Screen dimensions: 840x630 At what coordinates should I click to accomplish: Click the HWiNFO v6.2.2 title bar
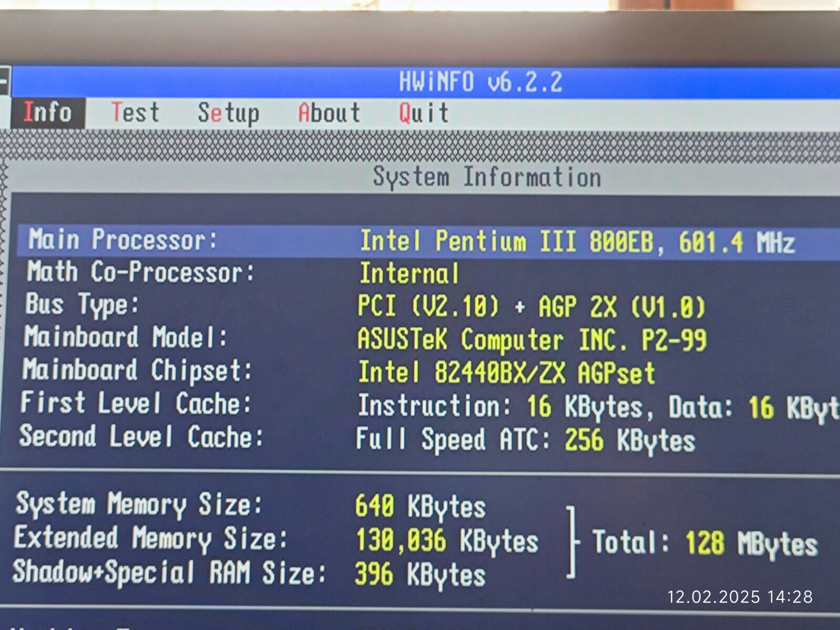pos(480,82)
